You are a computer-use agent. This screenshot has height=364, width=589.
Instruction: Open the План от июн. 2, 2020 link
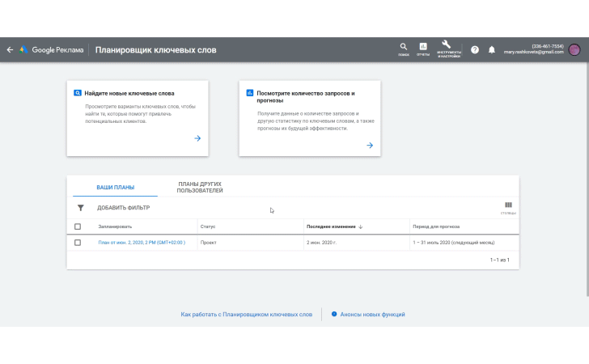coord(141,243)
